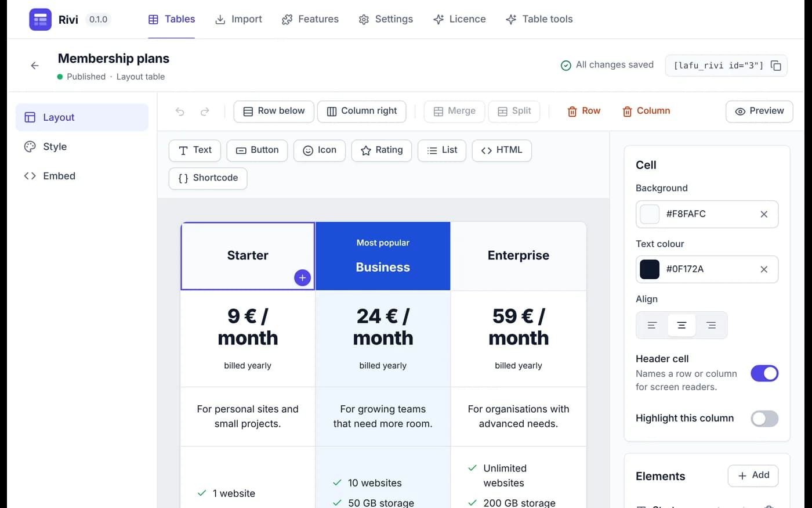
Task: Redo the last change
Action: coord(205,111)
